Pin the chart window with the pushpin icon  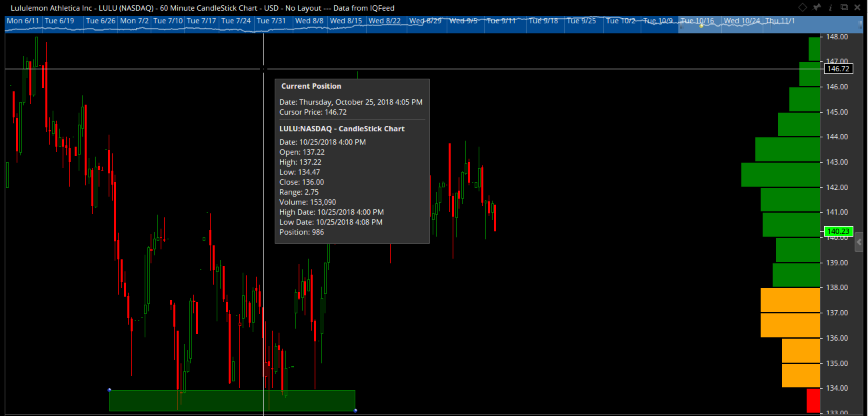(817, 7)
